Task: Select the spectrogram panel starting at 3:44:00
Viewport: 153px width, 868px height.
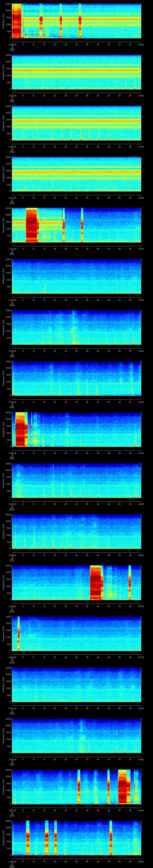Action: pyautogui.click(x=76, y=327)
